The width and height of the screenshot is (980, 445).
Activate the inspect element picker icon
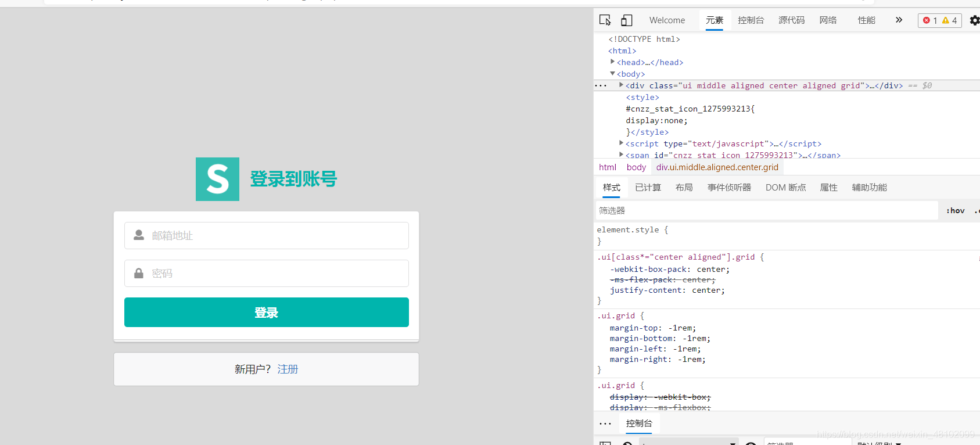[605, 20]
